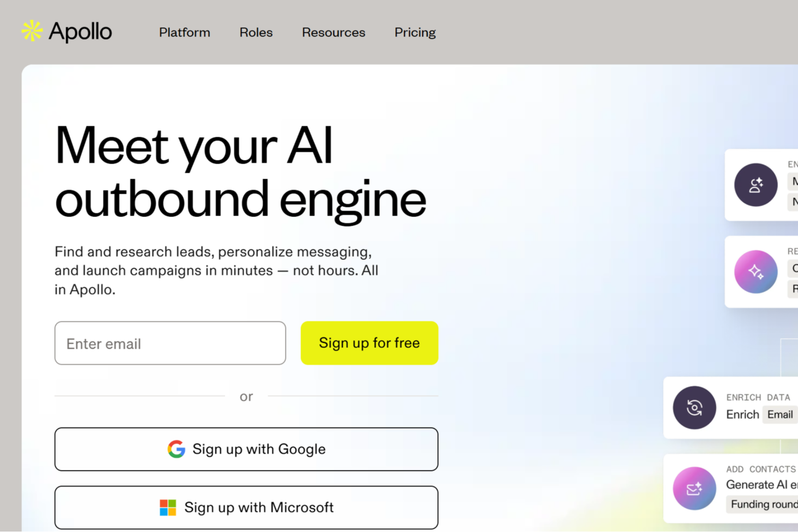Viewport: 798px width, 532px height.
Task: Click the Apollo wordmark text
Action: pyautogui.click(x=80, y=32)
